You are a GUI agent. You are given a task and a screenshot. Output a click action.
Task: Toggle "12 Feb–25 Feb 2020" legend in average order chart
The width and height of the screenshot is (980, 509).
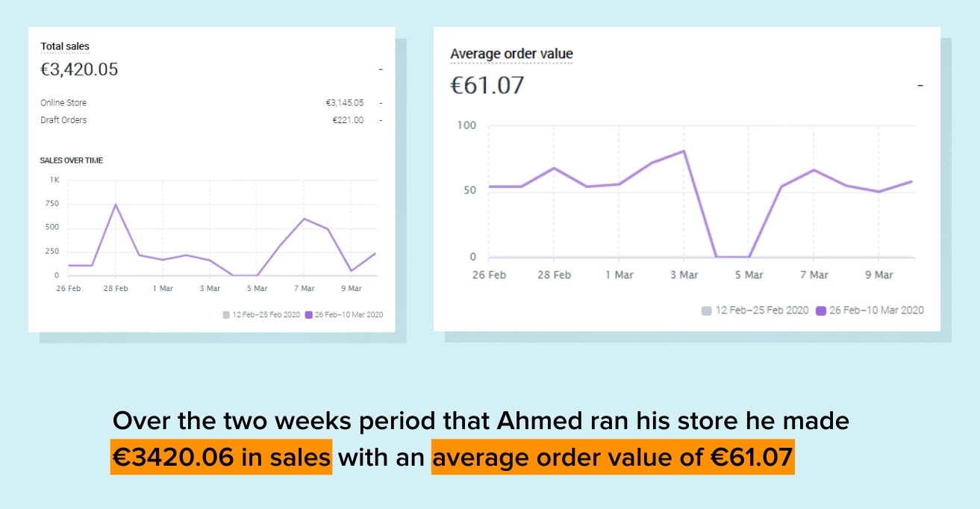click(761, 310)
